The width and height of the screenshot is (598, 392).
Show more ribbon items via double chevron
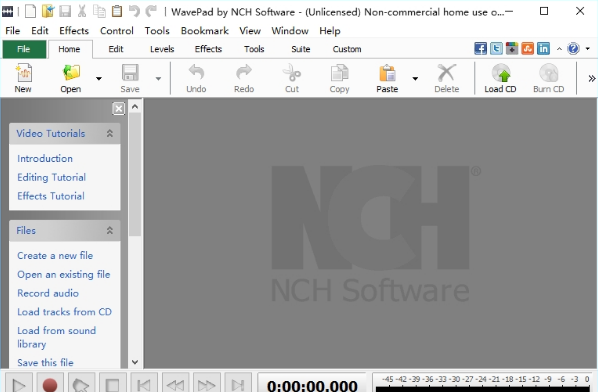tap(592, 79)
